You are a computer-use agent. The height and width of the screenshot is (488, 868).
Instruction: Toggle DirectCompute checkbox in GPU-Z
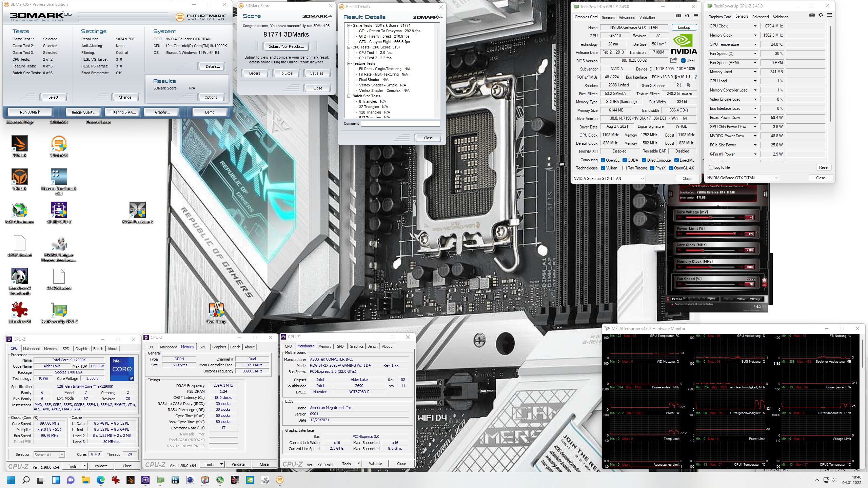pos(644,160)
